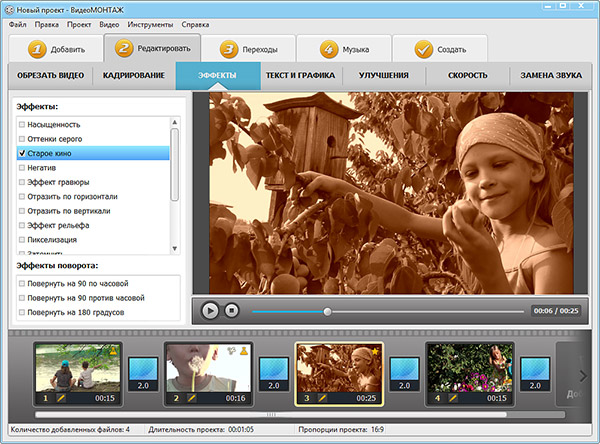Click the star effect icon on clip 3
Image resolution: width=600 pixels, height=444 pixels.
pyautogui.click(x=375, y=351)
